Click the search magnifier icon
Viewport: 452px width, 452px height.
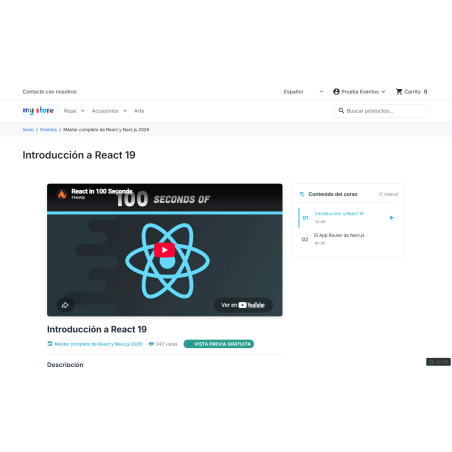tap(341, 110)
